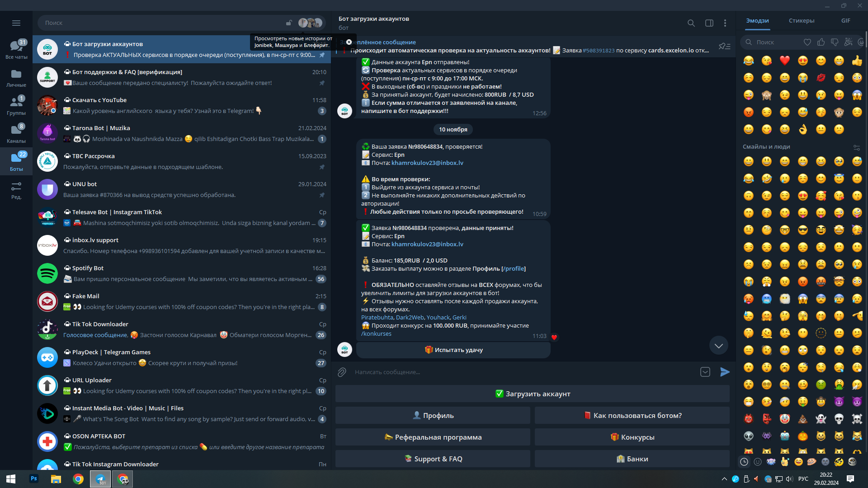Toggle the right side panel icon
868x488 pixels.
tap(709, 23)
